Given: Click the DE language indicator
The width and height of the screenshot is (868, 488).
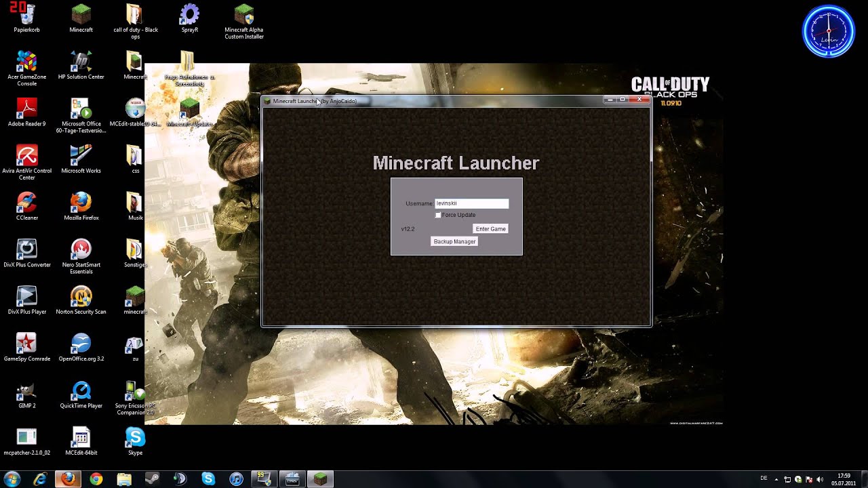Looking at the screenshot, I should click(x=764, y=479).
